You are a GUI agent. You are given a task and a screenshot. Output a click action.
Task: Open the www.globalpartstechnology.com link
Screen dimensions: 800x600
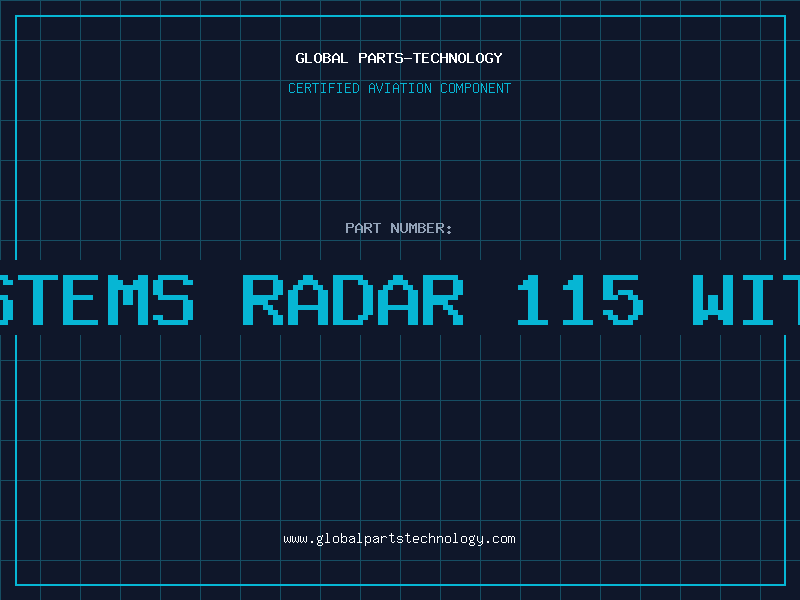(399, 539)
